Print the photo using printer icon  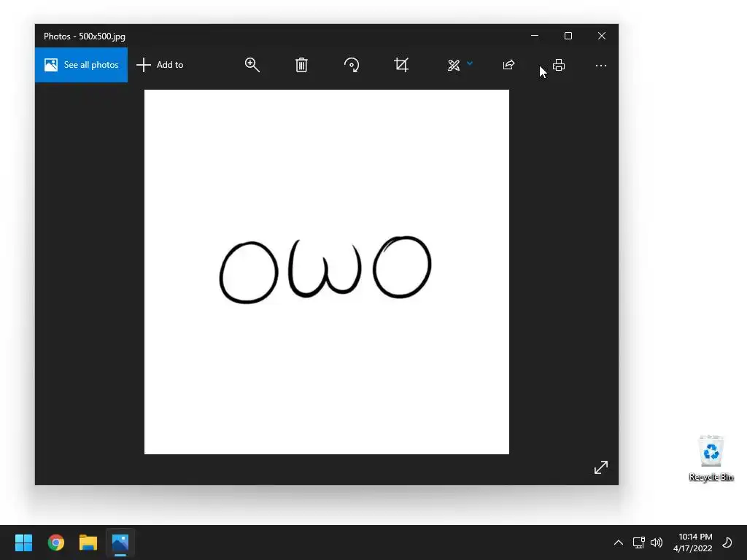559,65
